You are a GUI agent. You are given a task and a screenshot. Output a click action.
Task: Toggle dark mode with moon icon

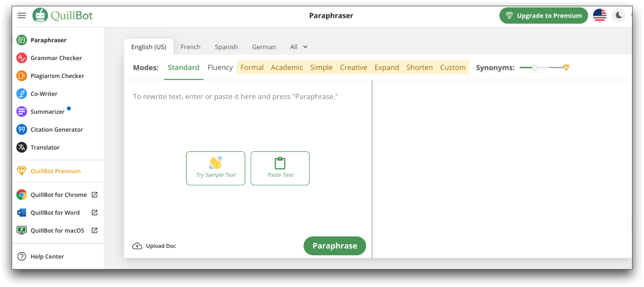coord(619,15)
